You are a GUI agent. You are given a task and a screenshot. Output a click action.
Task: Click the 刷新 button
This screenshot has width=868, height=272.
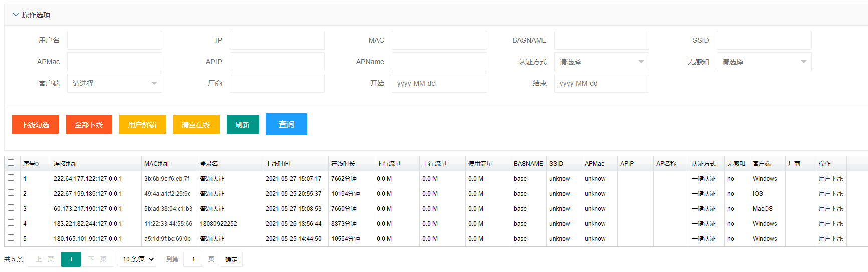(x=243, y=124)
